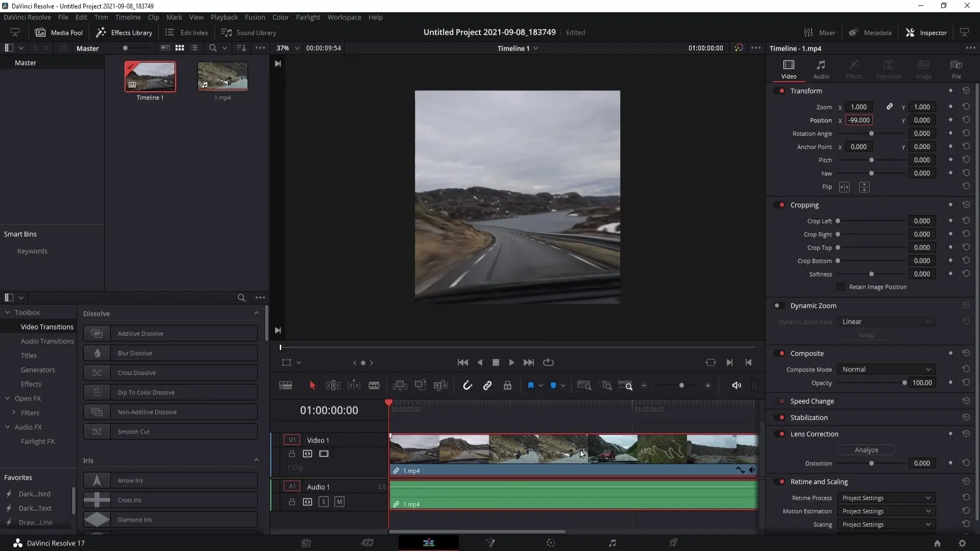The height and width of the screenshot is (551, 980).
Task: Select the Fusion tab in menu bar
Action: (x=254, y=17)
